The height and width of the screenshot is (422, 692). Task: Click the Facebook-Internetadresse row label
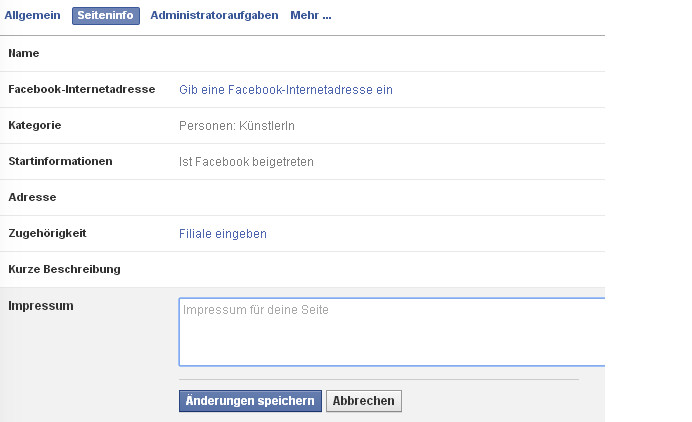(x=81, y=89)
